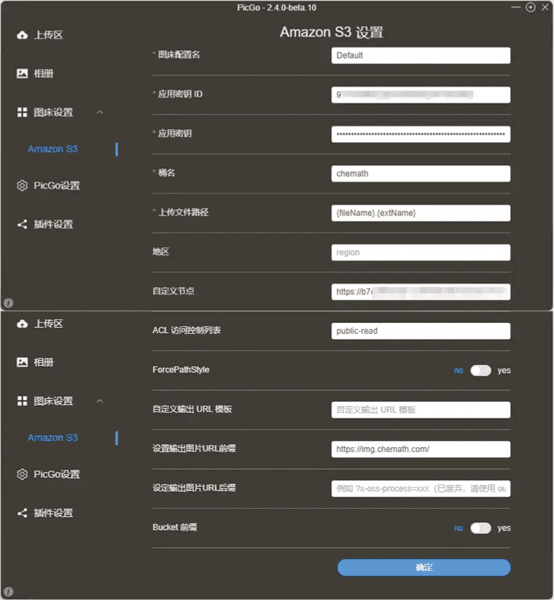Click the 'no' label beside Bucket 前缀 switch
This screenshot has height=600, width=554.
pyautogui.click(x=458, y=528)
